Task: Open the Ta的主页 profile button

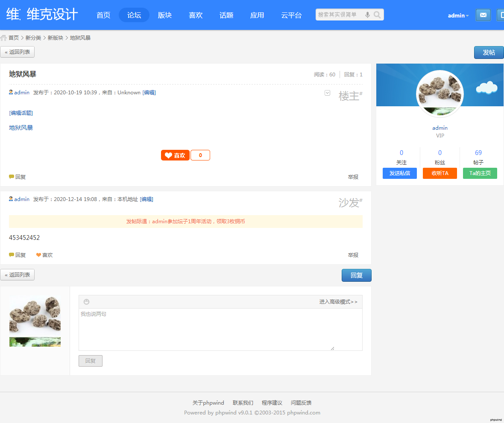Action: coord(480,173)
